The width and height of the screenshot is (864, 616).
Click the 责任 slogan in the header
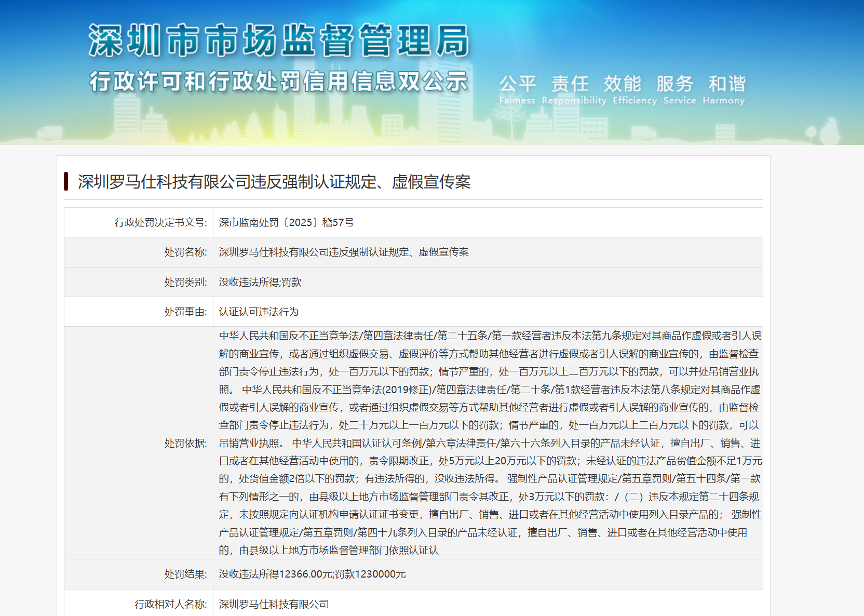click(x=571, y=84)
